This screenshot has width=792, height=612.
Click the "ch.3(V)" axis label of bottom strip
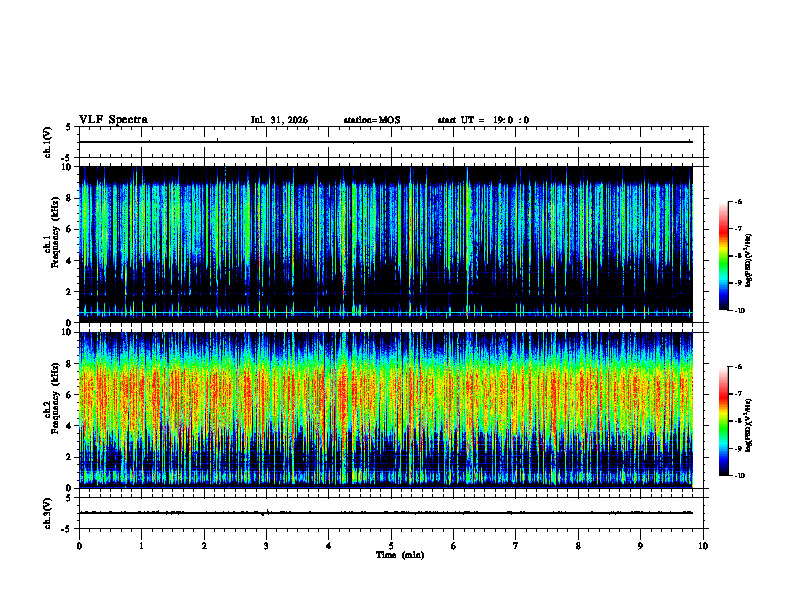(48, 513)
